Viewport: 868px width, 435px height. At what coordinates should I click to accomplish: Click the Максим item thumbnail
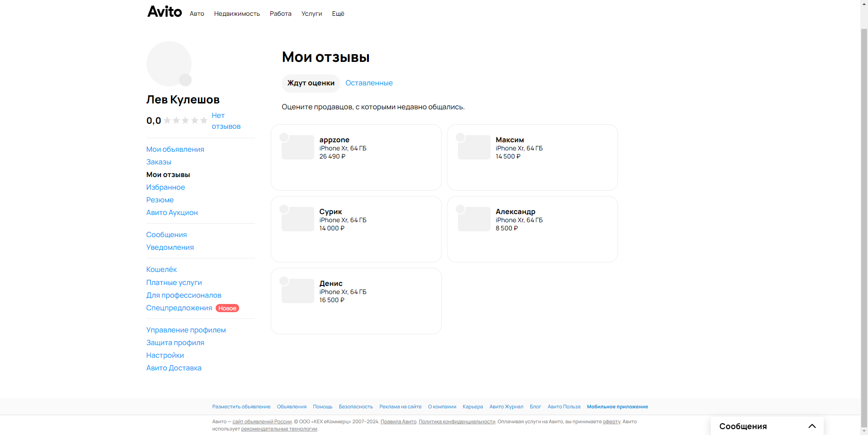click(474, 147)
